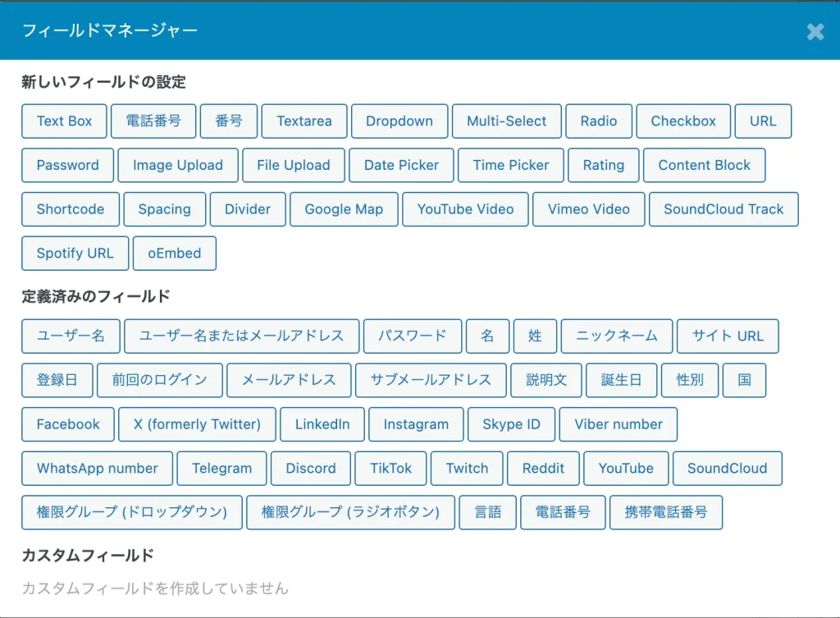Select the TikTok field

click(x=391, y=469)
